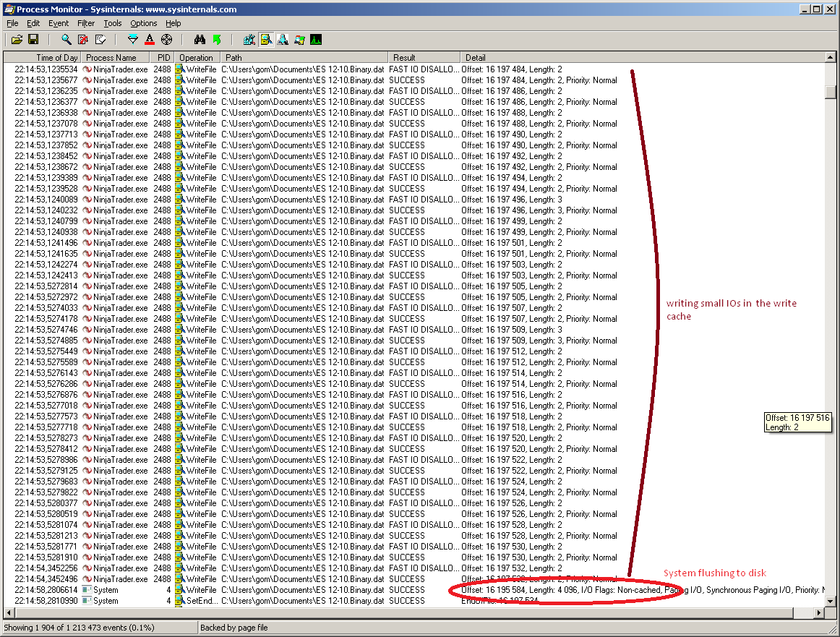
Task: Select the SetEnd... event at 22:14:58,2810990
Action: point(413,601)
